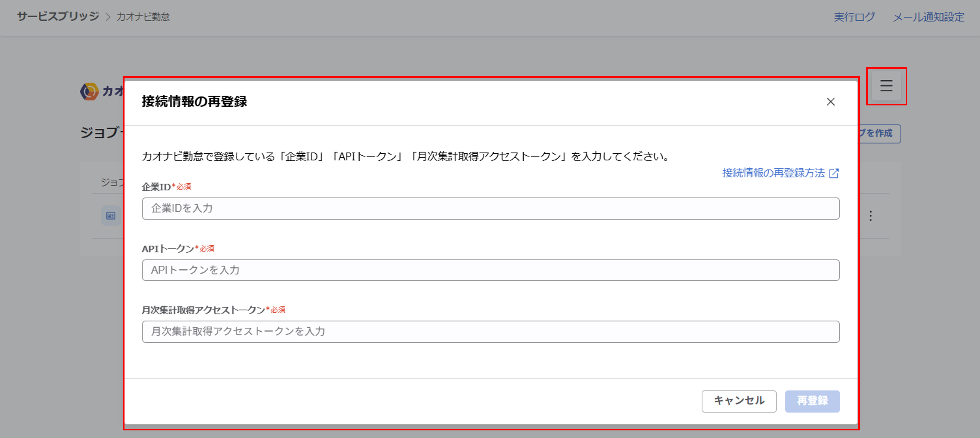This screenshot has height=438, width=980.
Task: Open the 接続情報の再登録方法 help link
Action: point(780,173)
